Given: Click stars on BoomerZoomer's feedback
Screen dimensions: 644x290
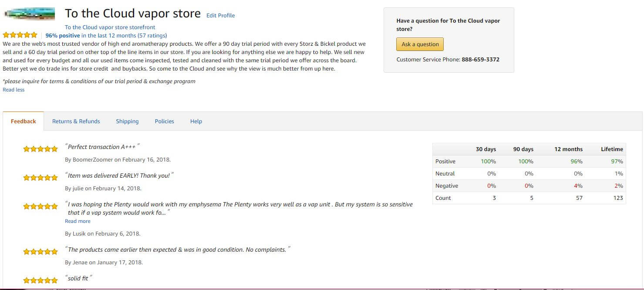Looking at the screenshot, I should coord(40,149).
